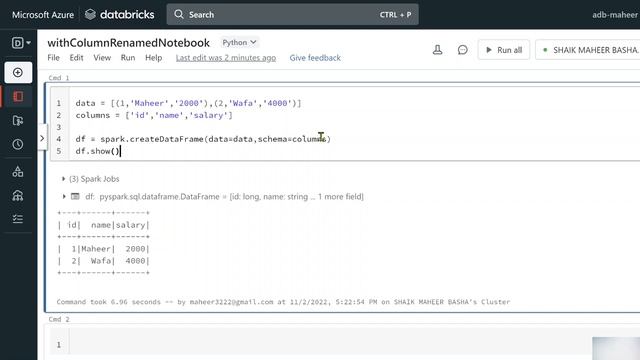
Task: Expand the df DataFrame schema details
Action: [64, 197]
